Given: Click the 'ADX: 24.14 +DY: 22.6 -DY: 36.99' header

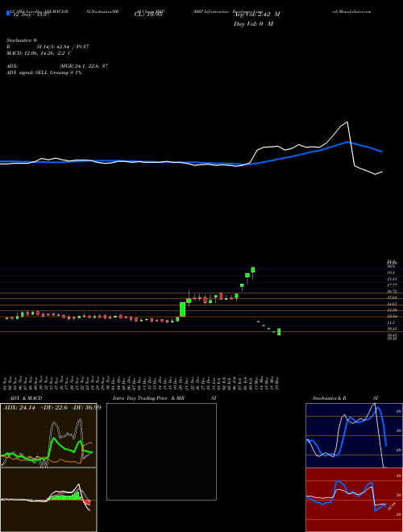Looking at the screenshot, I should click(x=52, y=407).
